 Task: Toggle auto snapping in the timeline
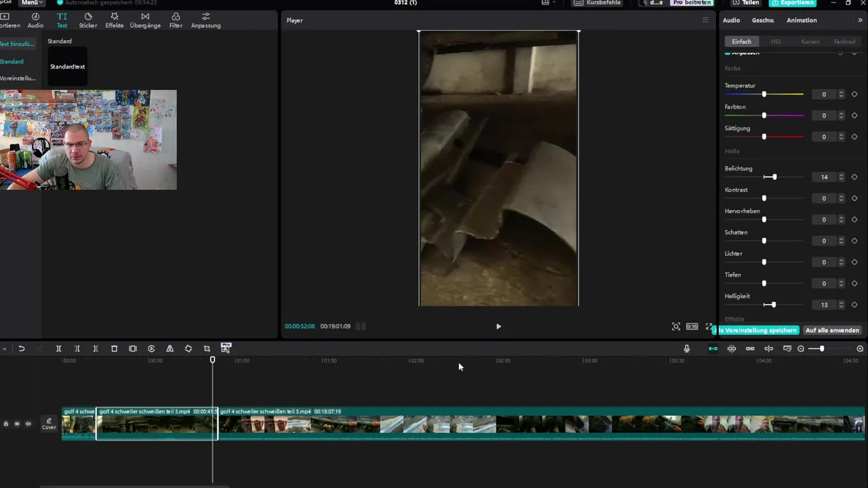tap(732, 348)
